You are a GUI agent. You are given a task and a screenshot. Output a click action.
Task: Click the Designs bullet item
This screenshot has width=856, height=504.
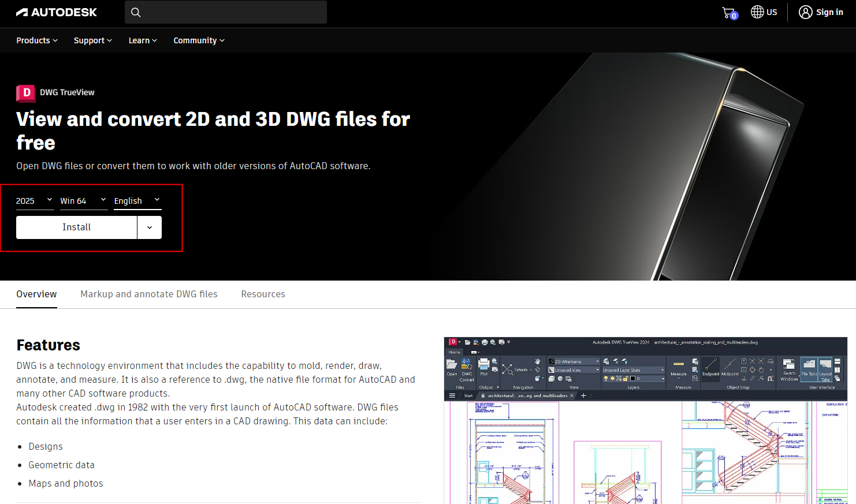tap(46, 446)
